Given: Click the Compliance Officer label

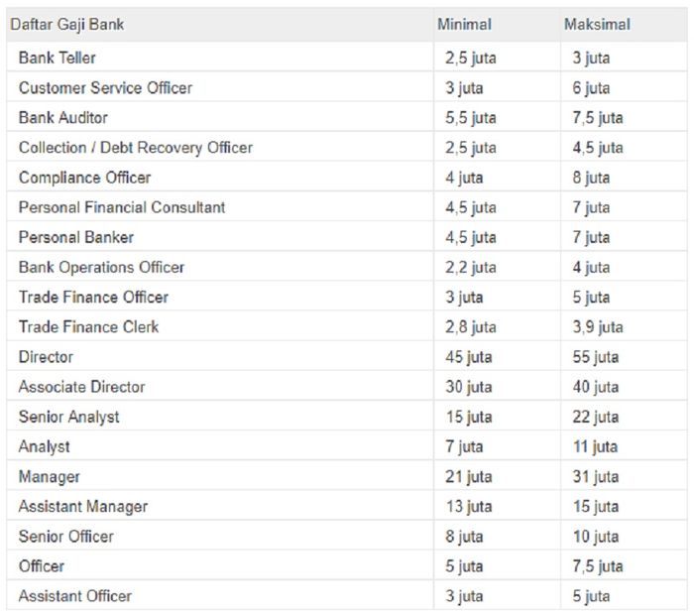Looking at the screenshot, I should pos(84,178).
